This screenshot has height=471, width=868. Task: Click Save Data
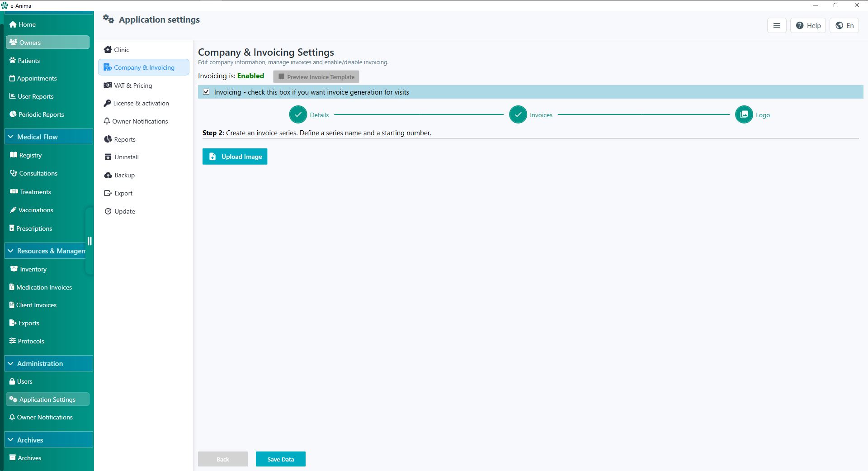pyautogui.click(x=280, y=459)
